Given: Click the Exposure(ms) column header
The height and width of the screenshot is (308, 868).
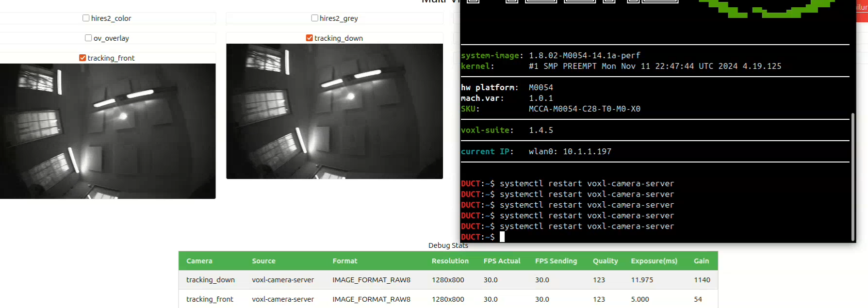Looking at the screenshot, I should 654,261.
